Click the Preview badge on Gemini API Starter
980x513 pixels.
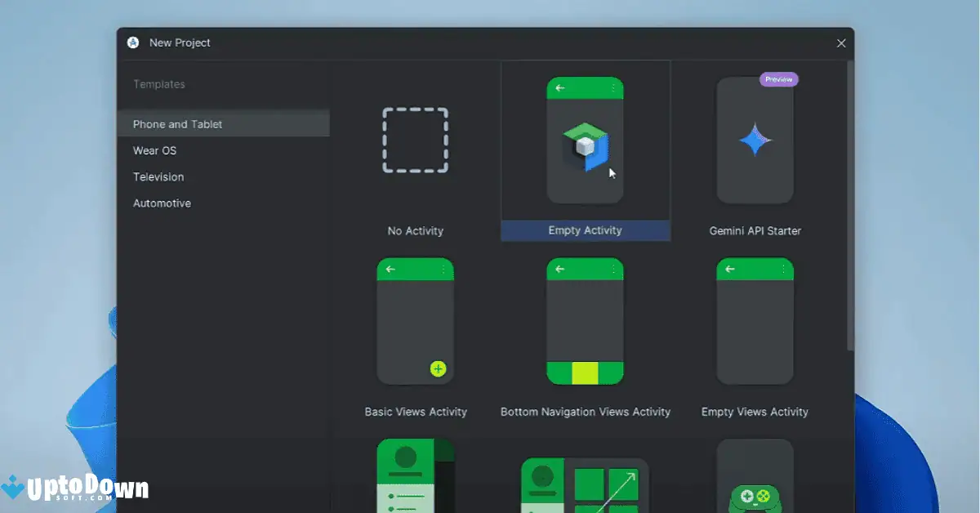778,78
